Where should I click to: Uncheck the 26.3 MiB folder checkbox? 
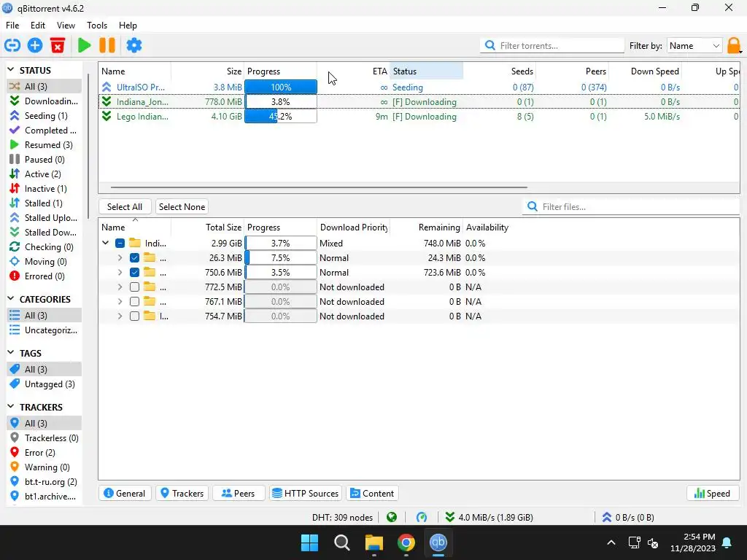(x=134, y=258)
